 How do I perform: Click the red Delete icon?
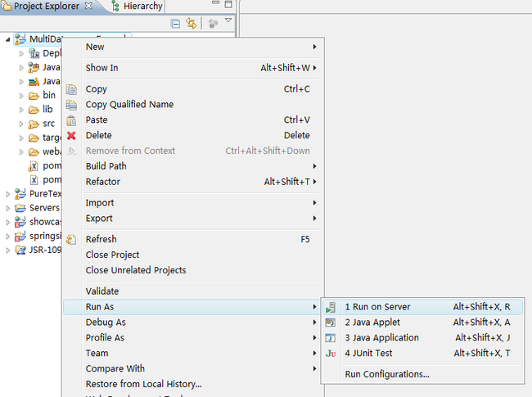tap(71, 136)
